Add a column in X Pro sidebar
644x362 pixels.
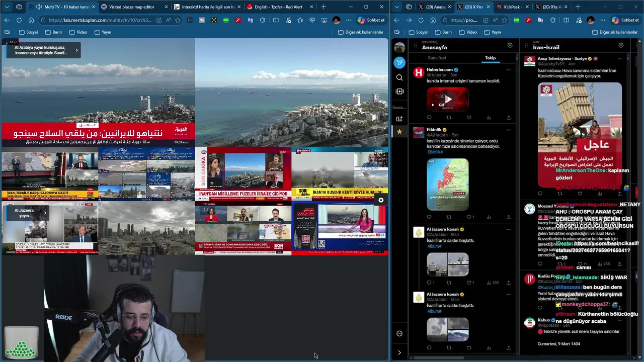click(399, 119)
